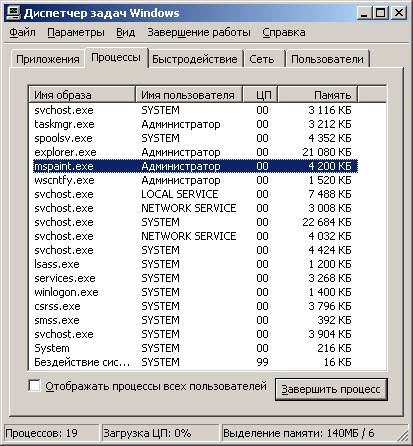The image size is (413, 446).
Task: Select the lsass.exe process row
Action: 196,264
